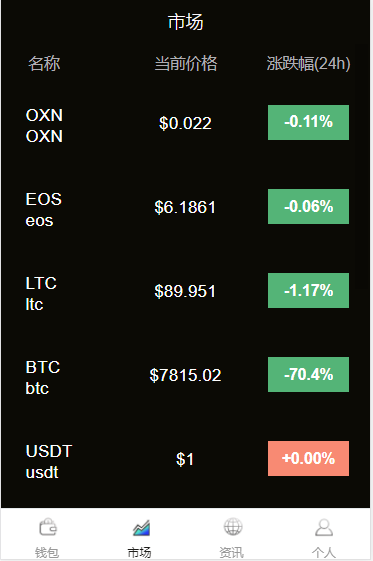Click the 名称 column header
The image size is (373, 561).
click(x=44, y=64)
